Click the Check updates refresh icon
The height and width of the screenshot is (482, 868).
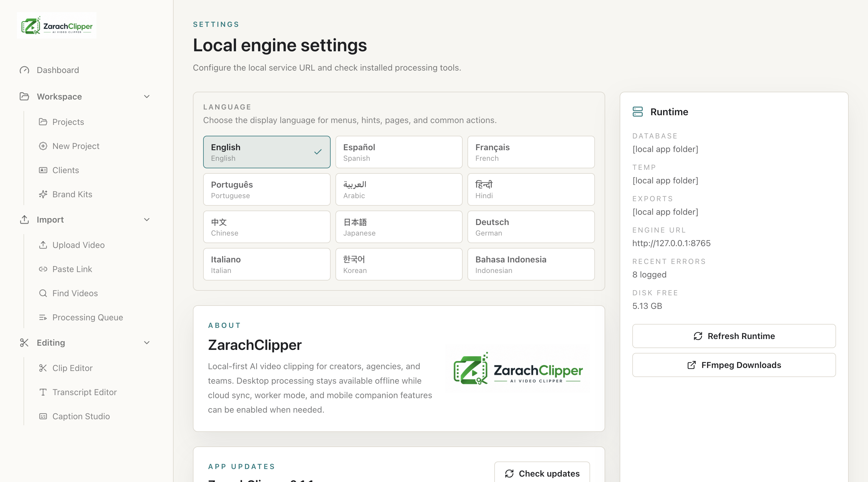[509, 474]
